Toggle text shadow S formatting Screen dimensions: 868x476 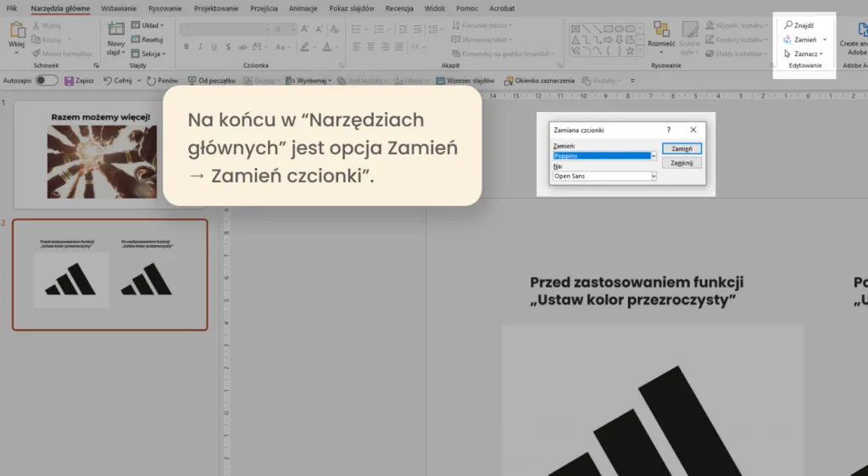pyautogui.click(x=228, y=48)
